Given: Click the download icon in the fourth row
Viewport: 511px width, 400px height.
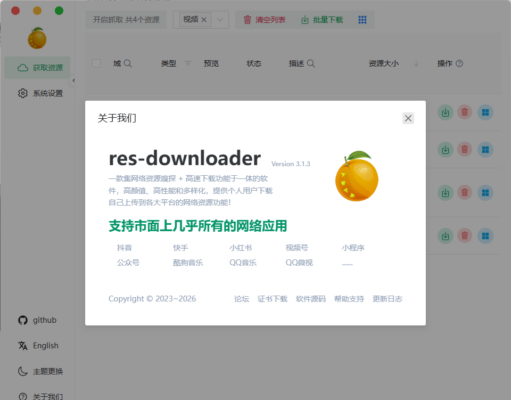Looking at the screenshot, I should tap(445, 236).
